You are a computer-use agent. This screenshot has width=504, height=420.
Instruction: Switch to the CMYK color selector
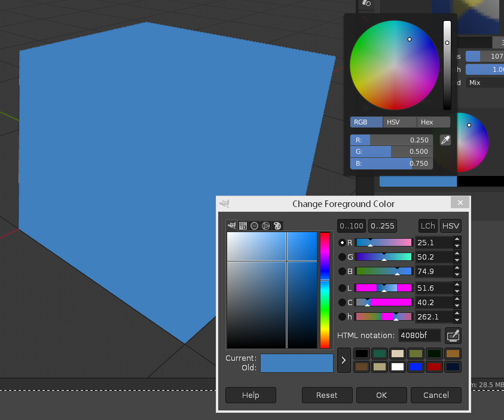pyautogui.click(x=243, y=226)
